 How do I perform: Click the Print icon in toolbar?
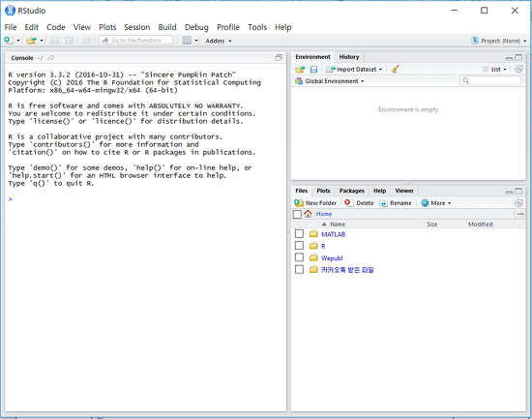(87, 41)
